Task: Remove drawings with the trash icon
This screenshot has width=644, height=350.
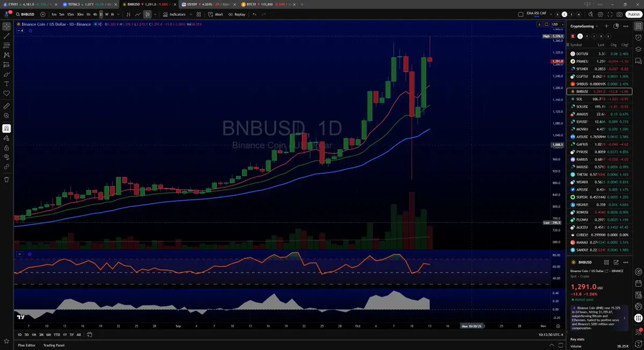Action: coord(6,179)
